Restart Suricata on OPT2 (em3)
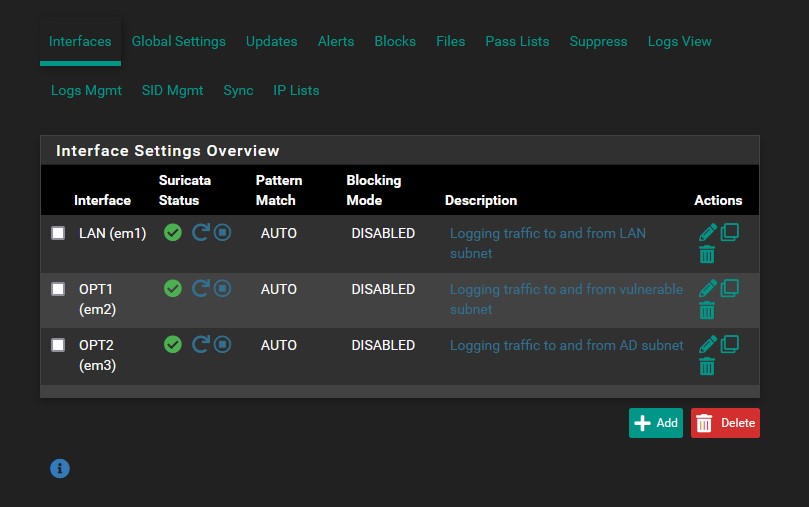This screenshot has width=809, height=507. tap(200, 345)
